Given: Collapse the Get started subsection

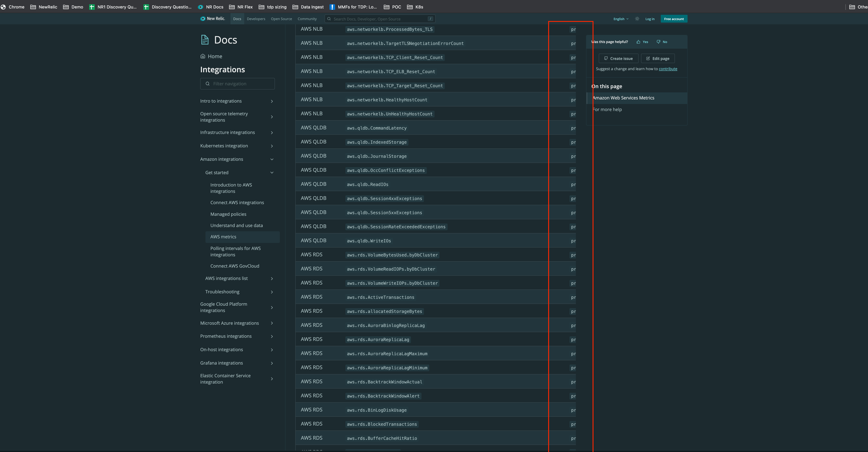Looking at the screenshot, I should point(272,173).
